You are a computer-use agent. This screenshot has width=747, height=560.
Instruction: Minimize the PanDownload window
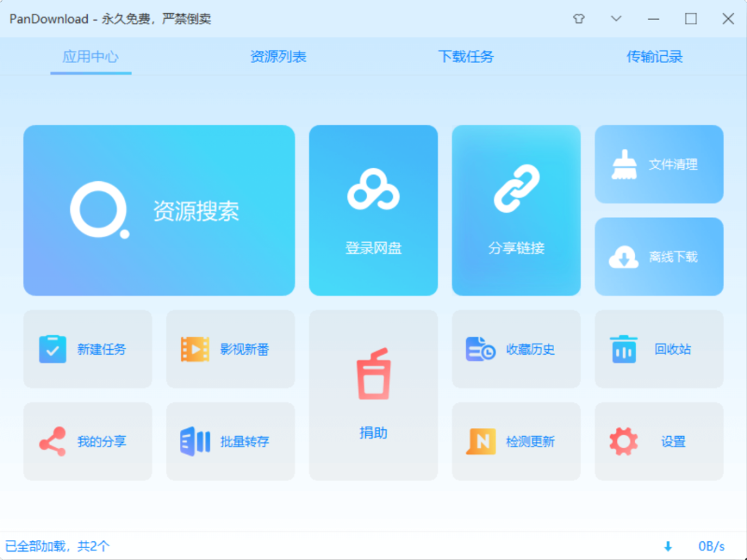point(654,19)
